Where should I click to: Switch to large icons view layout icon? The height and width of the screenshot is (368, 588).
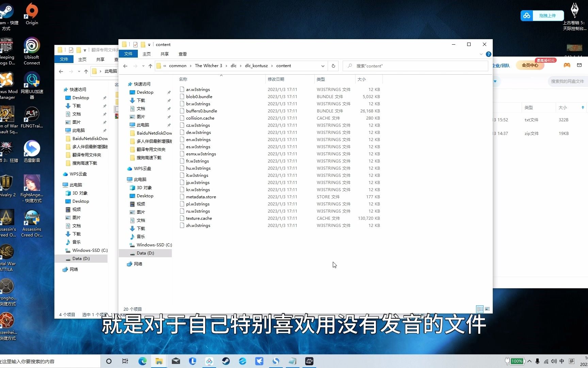click(487, 309)
